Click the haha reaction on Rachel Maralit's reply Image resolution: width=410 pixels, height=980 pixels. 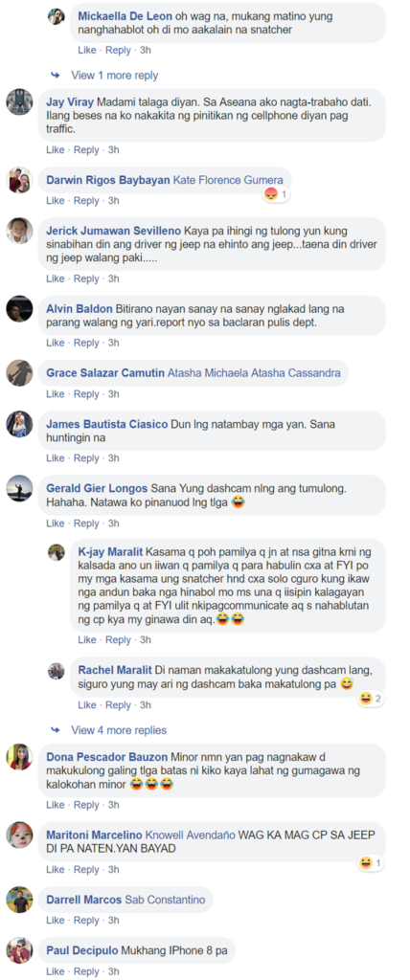click(364, 699)
